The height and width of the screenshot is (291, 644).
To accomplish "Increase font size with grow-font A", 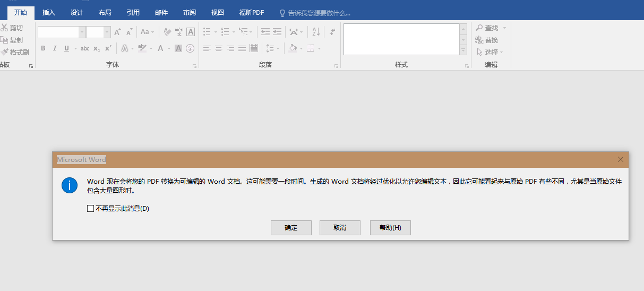I will coord(118,32).
